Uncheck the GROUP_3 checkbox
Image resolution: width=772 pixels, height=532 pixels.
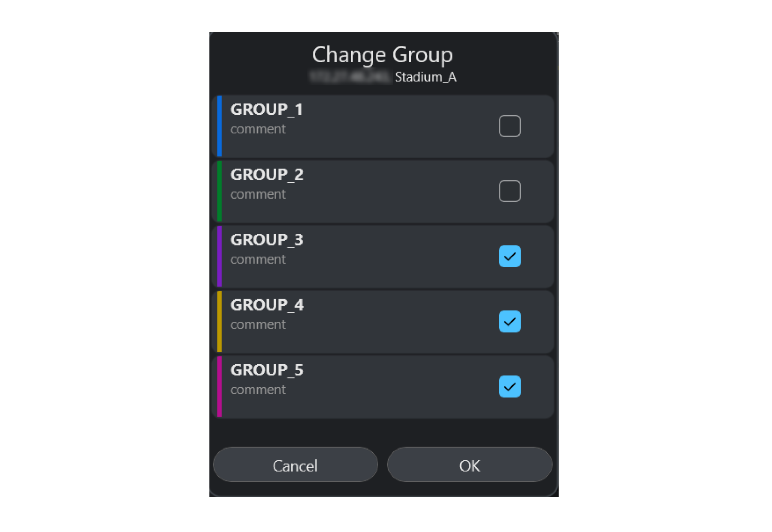tap(510, 256)
